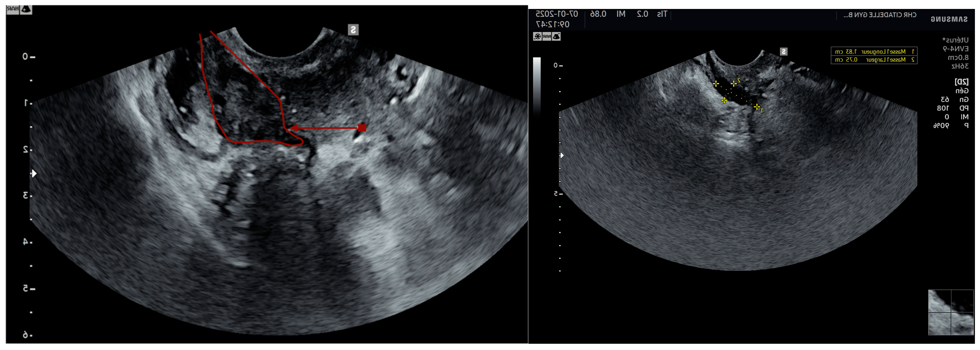This screenshot has height=350, width=980.
Task: Click the [2D] mode label
Action: pos(961,82)
